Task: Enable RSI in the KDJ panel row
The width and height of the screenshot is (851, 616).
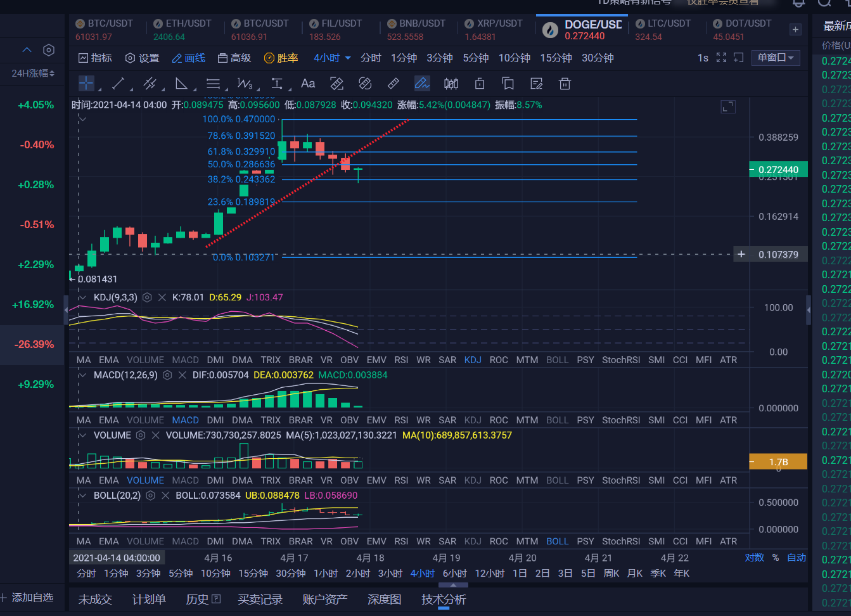Action: coord(401,360)
